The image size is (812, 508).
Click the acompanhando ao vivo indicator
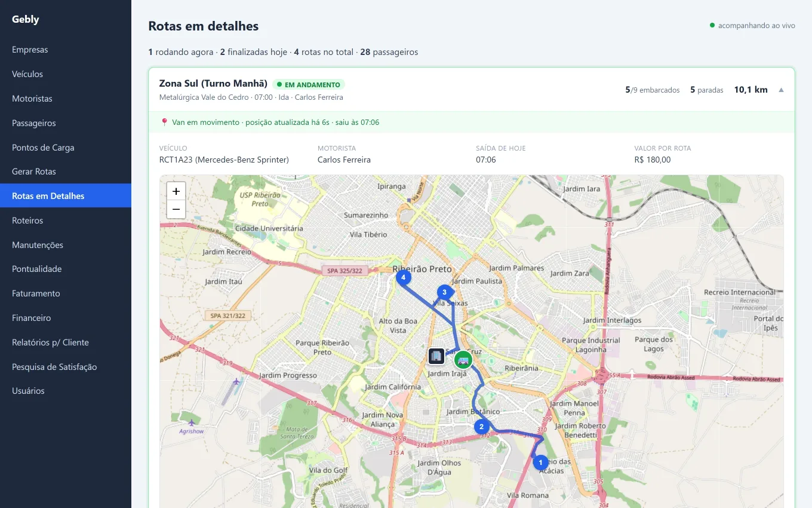[752, 26]
